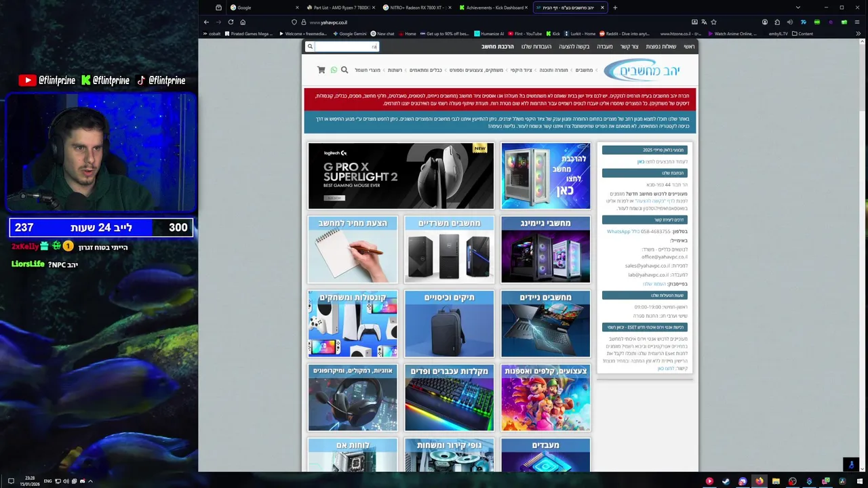Click the volume icon in system tray
The width and height of the screenshot is (868, 488).
(66, 481)
